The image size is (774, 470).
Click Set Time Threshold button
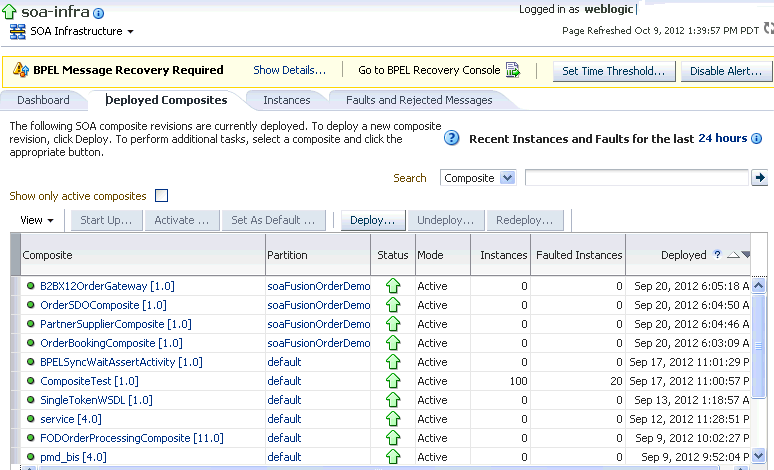point(614,71)
